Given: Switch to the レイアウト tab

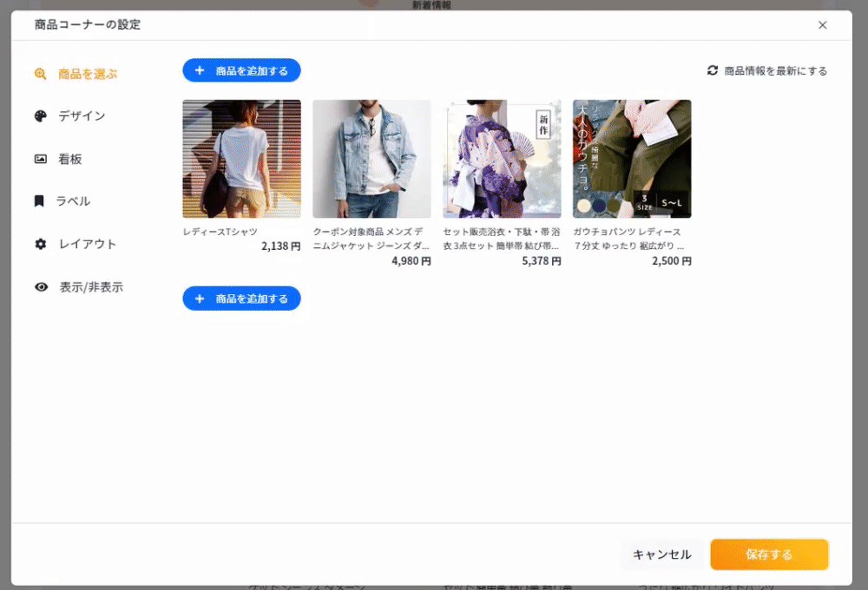Looking at the screenshot, I should (x=87, y=244).
